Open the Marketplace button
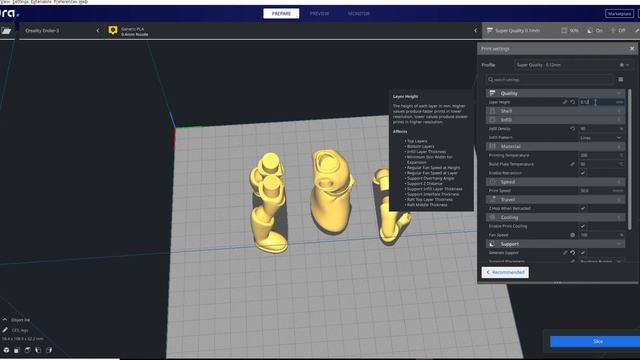 [x=619, y=13]
